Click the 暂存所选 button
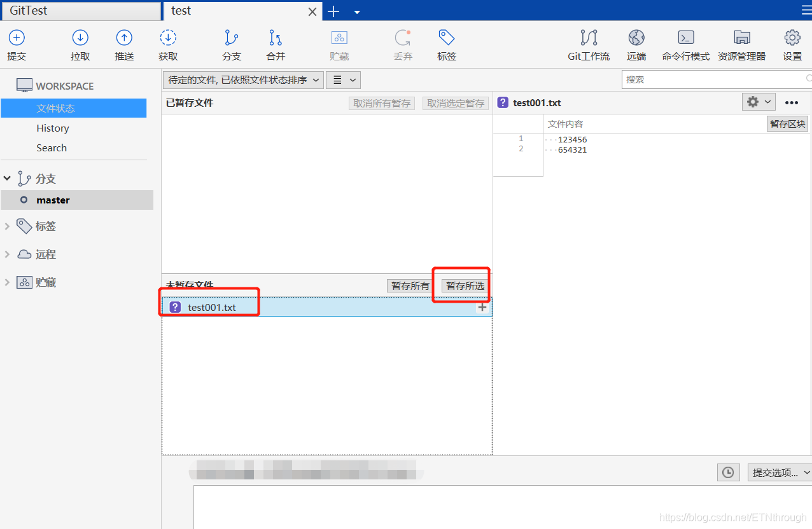 (x=465, y=286)
